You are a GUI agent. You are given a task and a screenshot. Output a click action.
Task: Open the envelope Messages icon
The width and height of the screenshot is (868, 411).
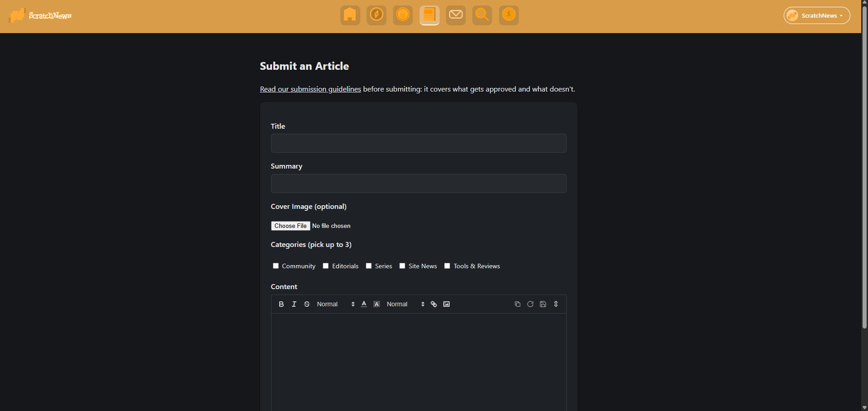(x=456, y=15)
